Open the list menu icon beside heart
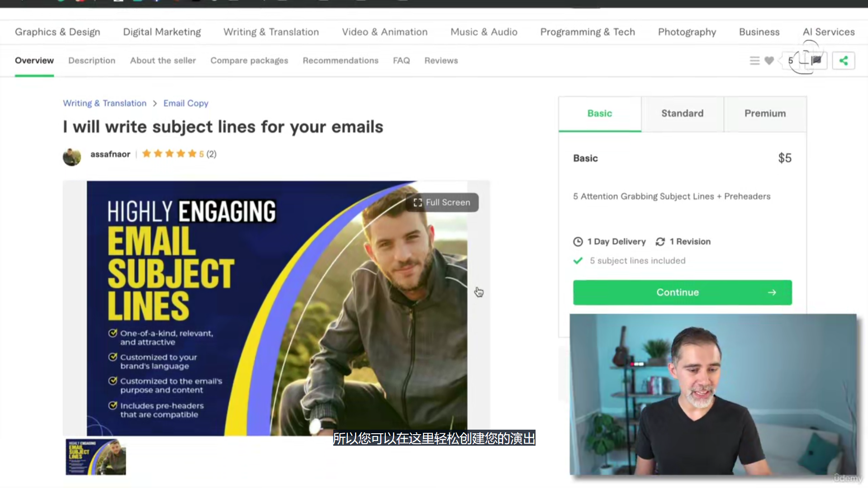This screenshot has width=868, height=488. tap(754, 61)
